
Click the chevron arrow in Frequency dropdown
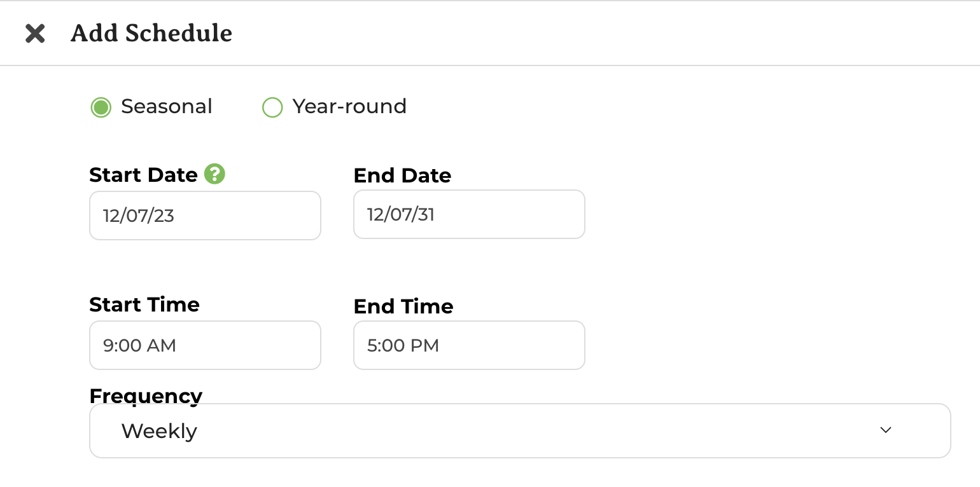coord(885,430)
